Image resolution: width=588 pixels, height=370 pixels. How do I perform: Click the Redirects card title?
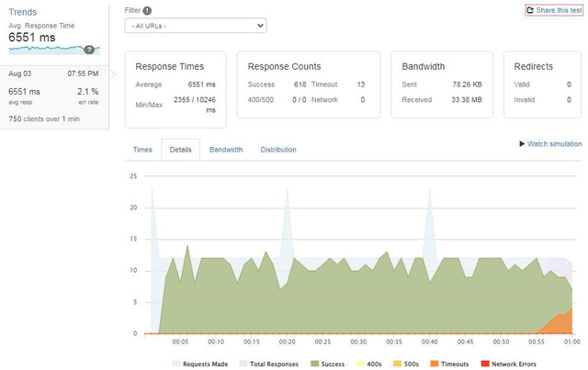(x=533, y=66)
